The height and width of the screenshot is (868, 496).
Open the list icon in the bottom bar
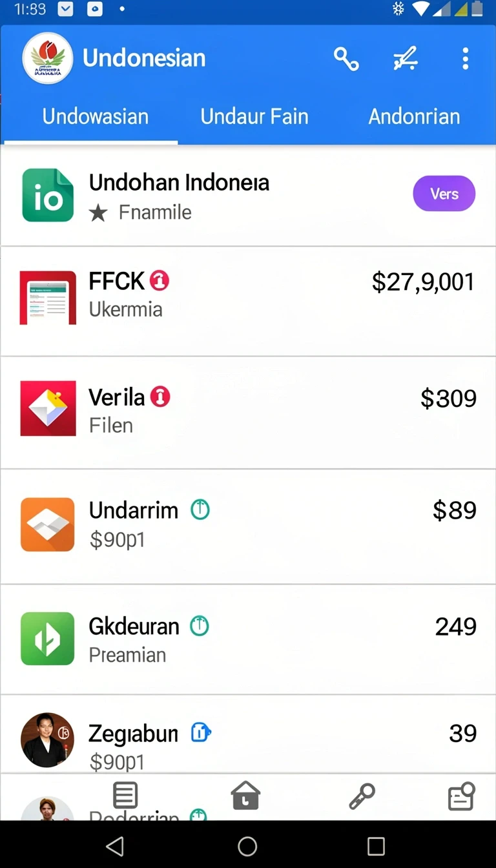125,795
